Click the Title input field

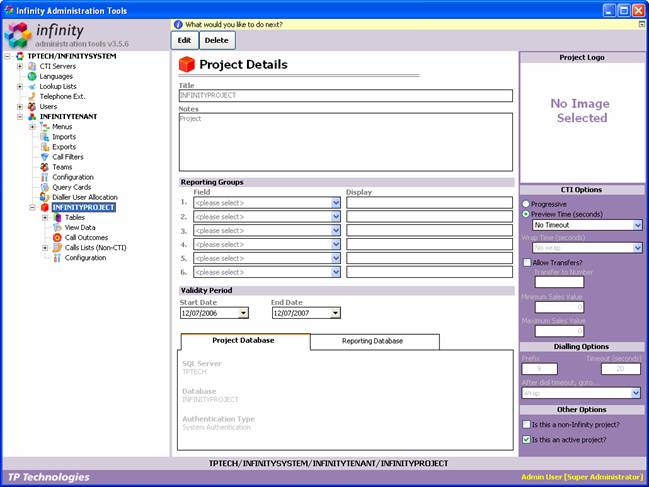tap(346, 96)
